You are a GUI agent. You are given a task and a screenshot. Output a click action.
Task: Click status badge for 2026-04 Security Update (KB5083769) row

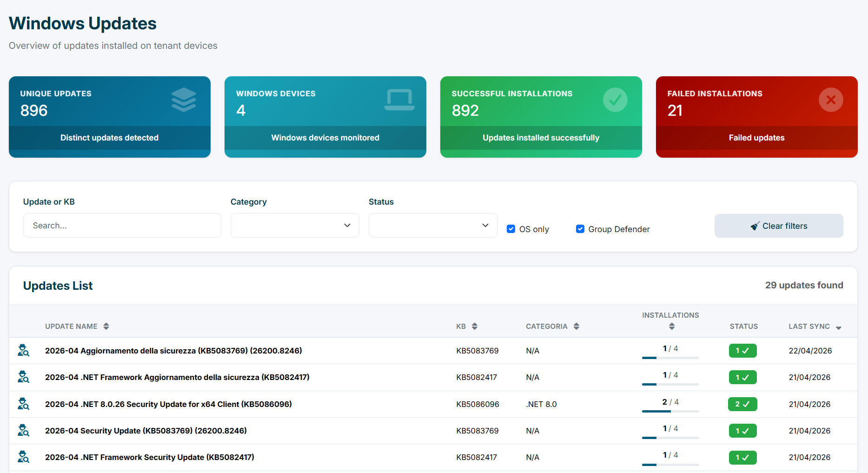[742, 431]
